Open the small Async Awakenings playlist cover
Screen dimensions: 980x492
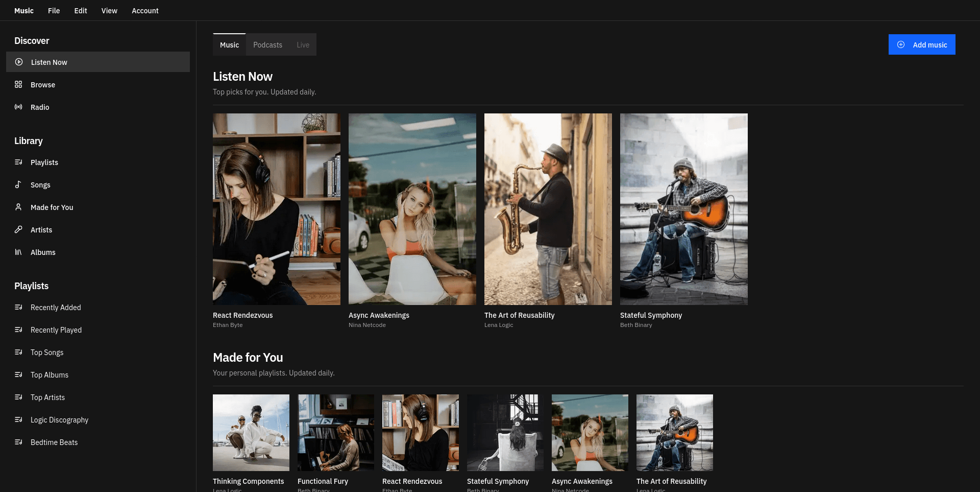pyautogui.click(x=590, y=433)
